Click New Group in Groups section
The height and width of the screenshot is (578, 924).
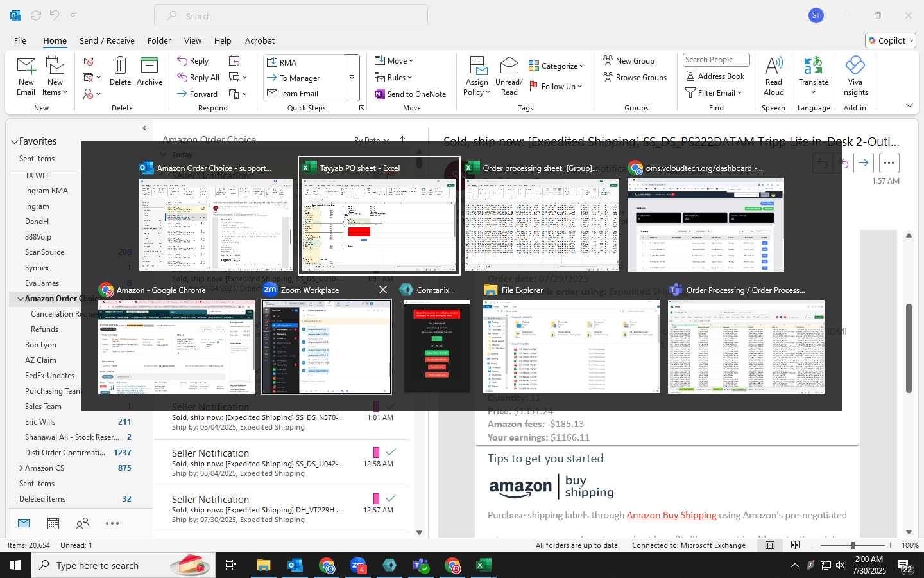pos(629,60)
